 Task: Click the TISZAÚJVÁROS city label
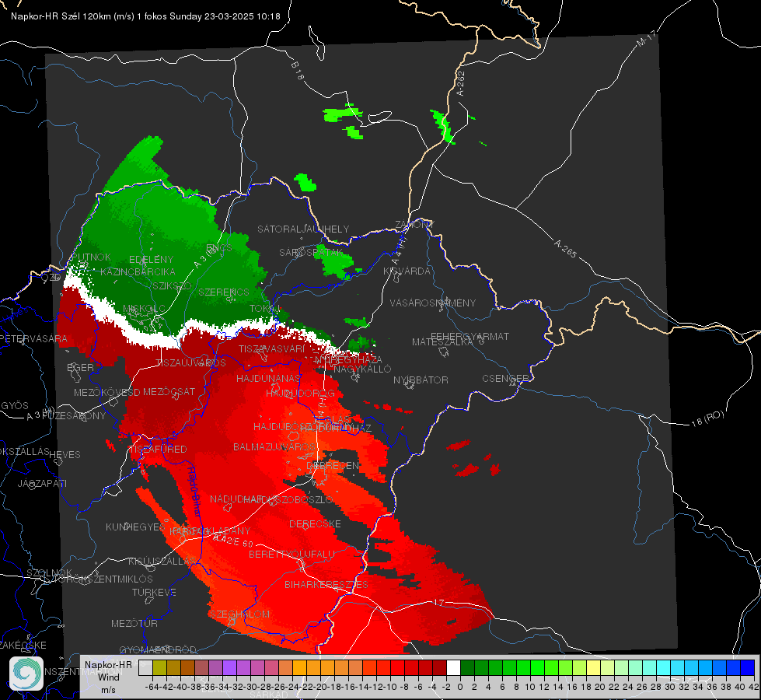[x=190, y=363]
